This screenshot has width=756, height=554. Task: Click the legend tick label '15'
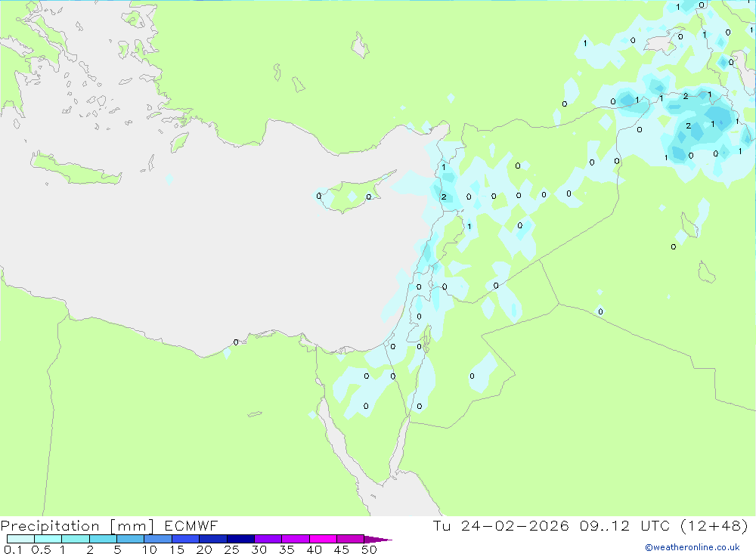pos(177,549)
